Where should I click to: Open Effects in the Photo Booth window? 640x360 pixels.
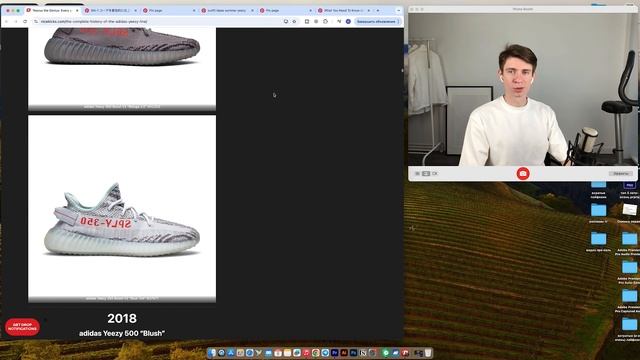click(x=621, y=173)
